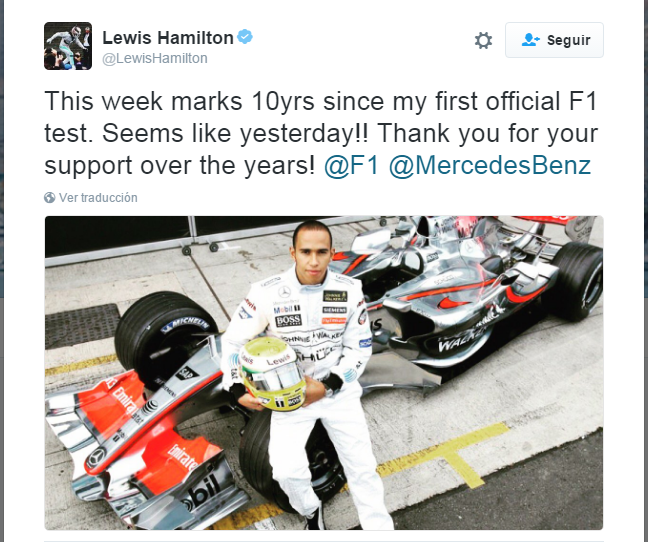The width and height of the screenshot is (648, 542).
Task: Click the blue verified badge
Action: (x=245, y=37)
